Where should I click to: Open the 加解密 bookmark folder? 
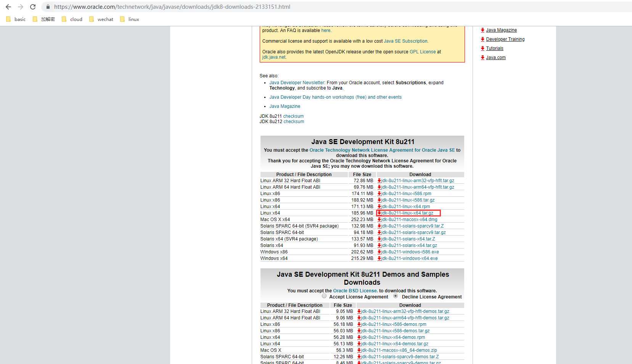pyautogui.click(x=44, y=19)
